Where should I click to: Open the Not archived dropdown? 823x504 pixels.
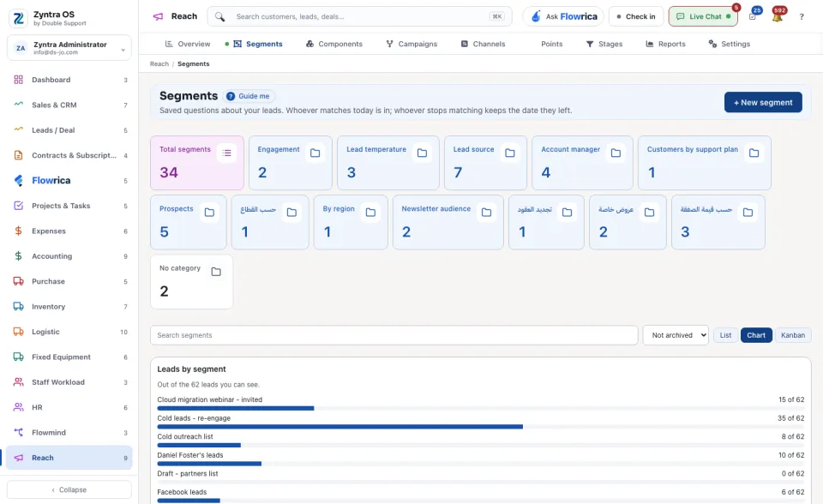676,335
